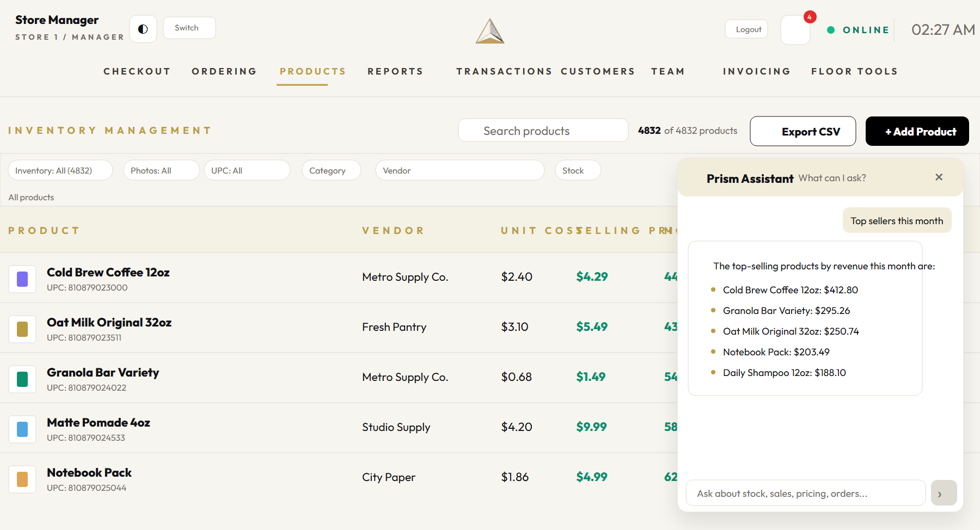Expand the Category filter dropdown
Image resolution: width=980 pixels, height=530 pixels.
click(x=331, y=170)
